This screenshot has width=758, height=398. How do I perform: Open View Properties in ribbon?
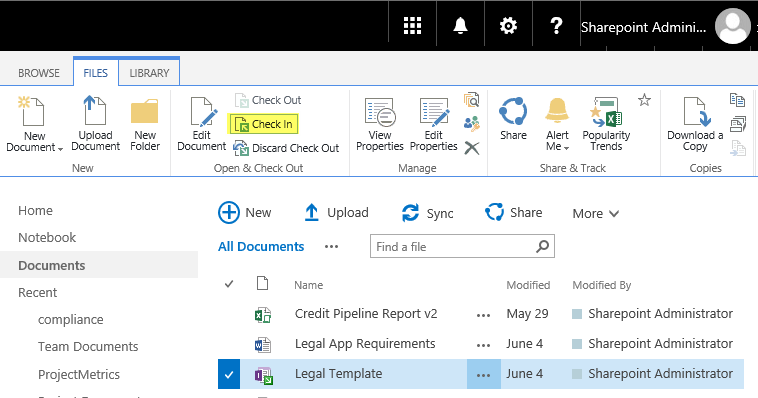click(x=379, y=124)
